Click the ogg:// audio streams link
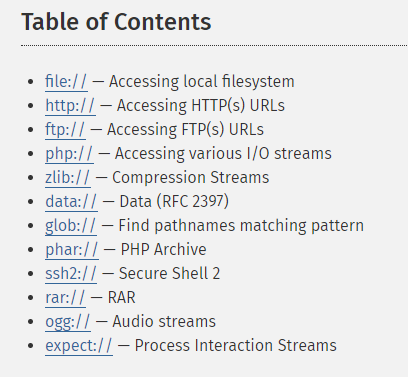 click(x=68, y=322)
